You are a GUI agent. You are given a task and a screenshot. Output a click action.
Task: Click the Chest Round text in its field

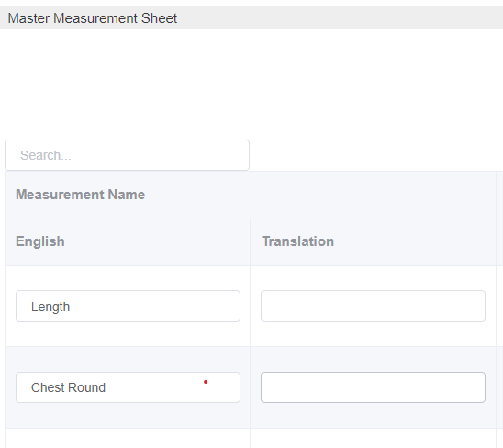point(68,387)
